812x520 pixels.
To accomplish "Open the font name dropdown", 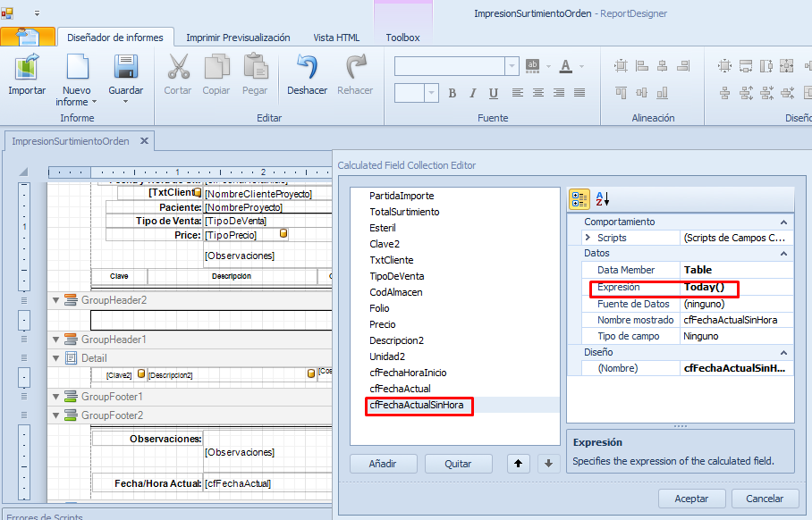I will click(x=512, y=66).
